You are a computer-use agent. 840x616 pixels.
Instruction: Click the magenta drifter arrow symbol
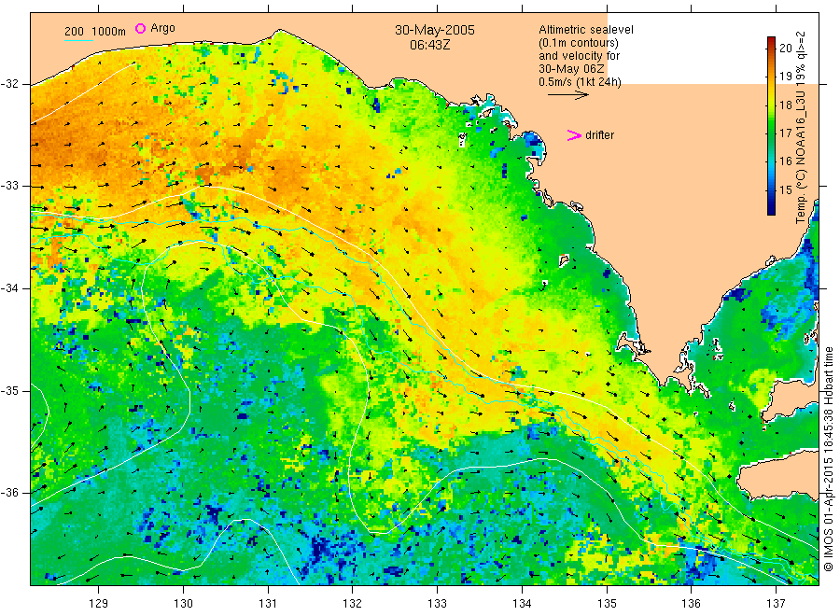(x=574, y=135)
